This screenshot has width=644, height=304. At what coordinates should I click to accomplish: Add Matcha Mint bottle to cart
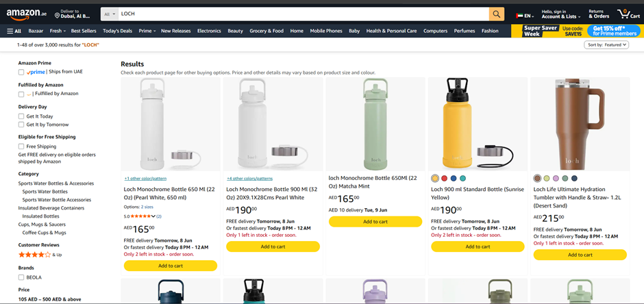(375, 222)
